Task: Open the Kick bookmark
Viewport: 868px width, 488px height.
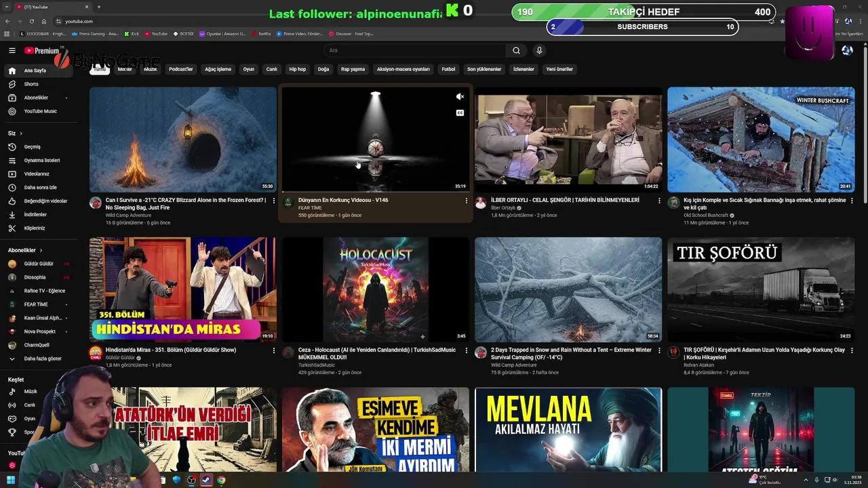Action: tap(132, 34)
